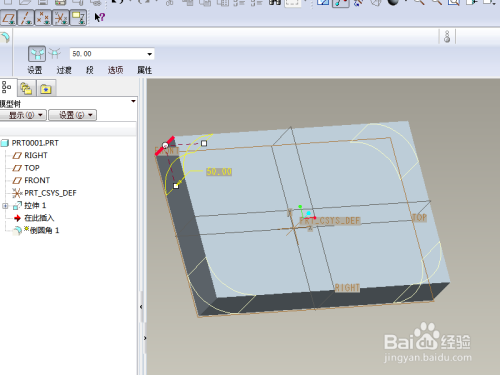This screenshot has width=500, height=375.
Task: Click the RIGHT plane label in viewport
Action: coord(347,288)
